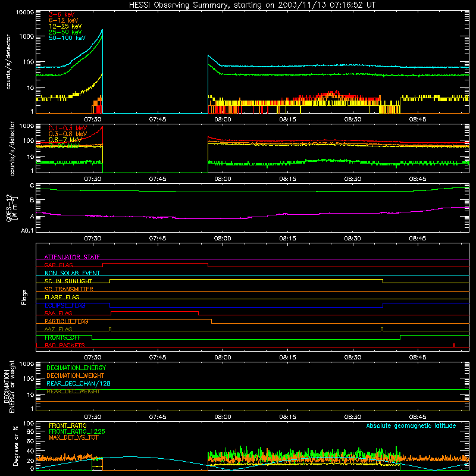Select the ATTENUATOR_STATE flag label
This screenshot has width=476, height=476.
[x=72, y=257]
